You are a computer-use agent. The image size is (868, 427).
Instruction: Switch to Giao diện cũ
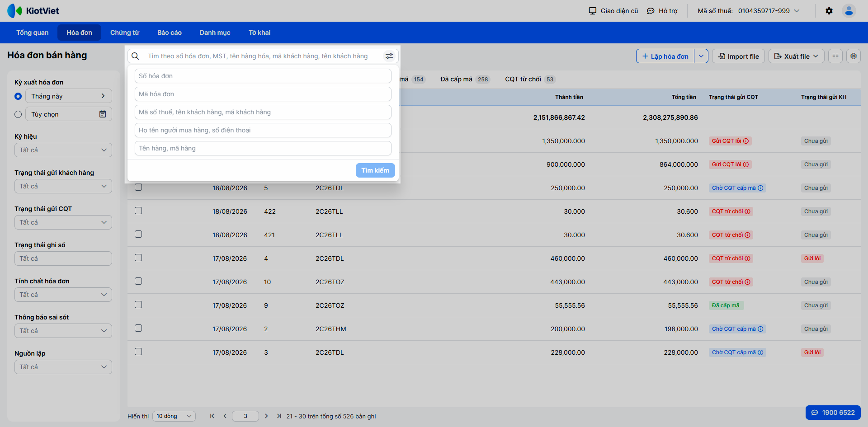point(613,11)
